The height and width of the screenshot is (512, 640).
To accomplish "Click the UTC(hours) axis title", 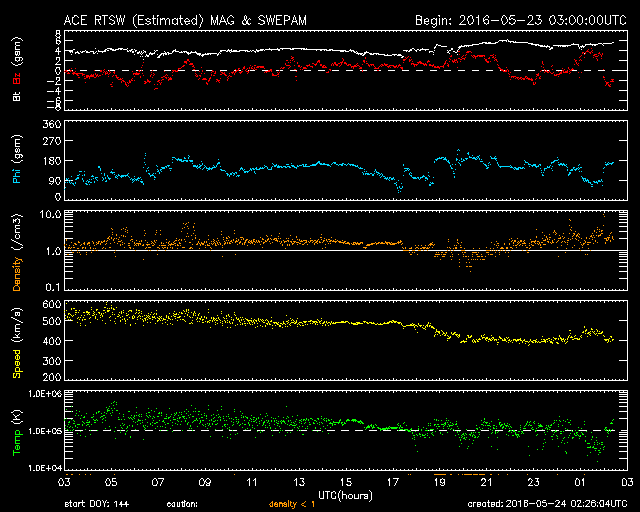I will 345,496.
